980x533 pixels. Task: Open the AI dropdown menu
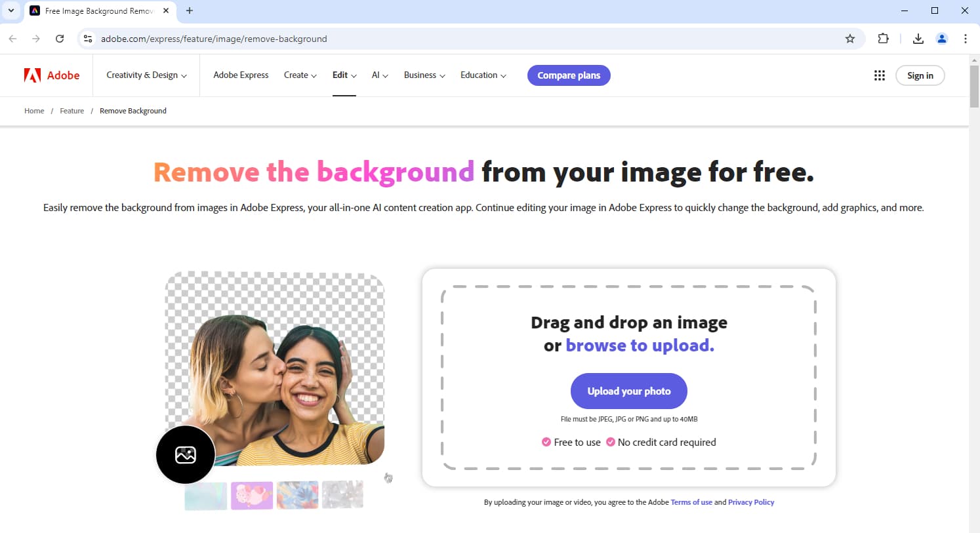[x=379, y=75]
